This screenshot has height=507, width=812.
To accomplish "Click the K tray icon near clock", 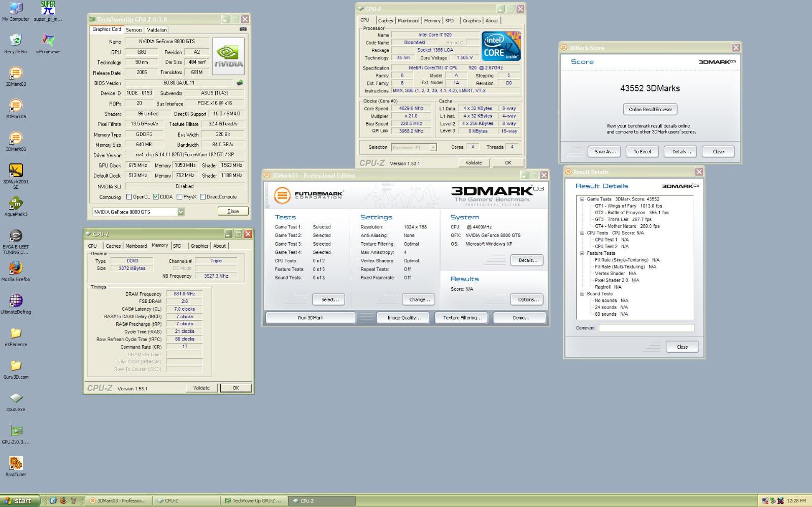I will (781, 501).
